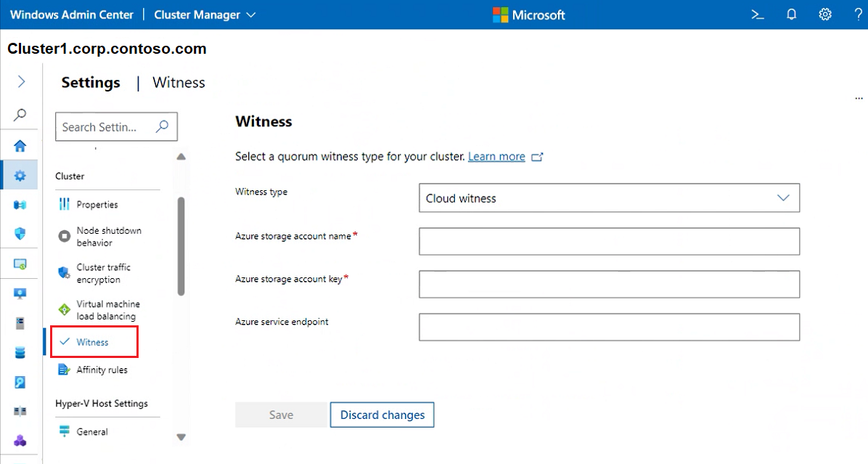Click the Witness checkmark icon

coord(64,341)
